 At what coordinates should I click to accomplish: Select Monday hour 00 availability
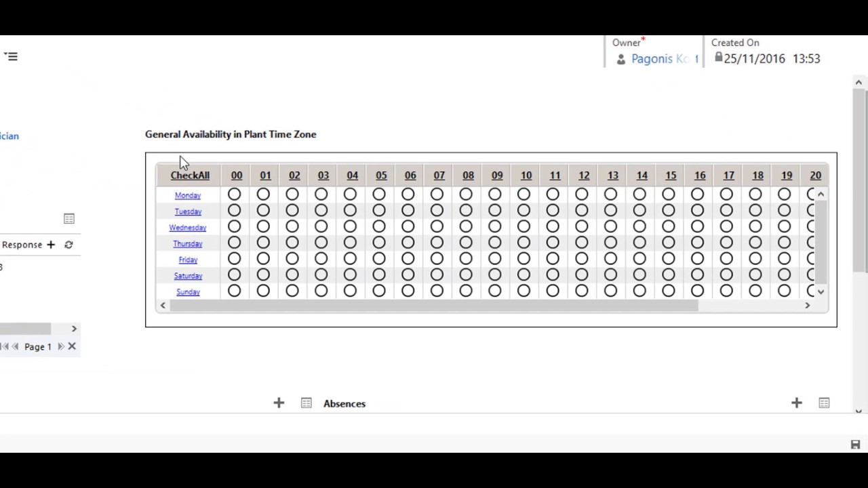[x=234, y=195]
